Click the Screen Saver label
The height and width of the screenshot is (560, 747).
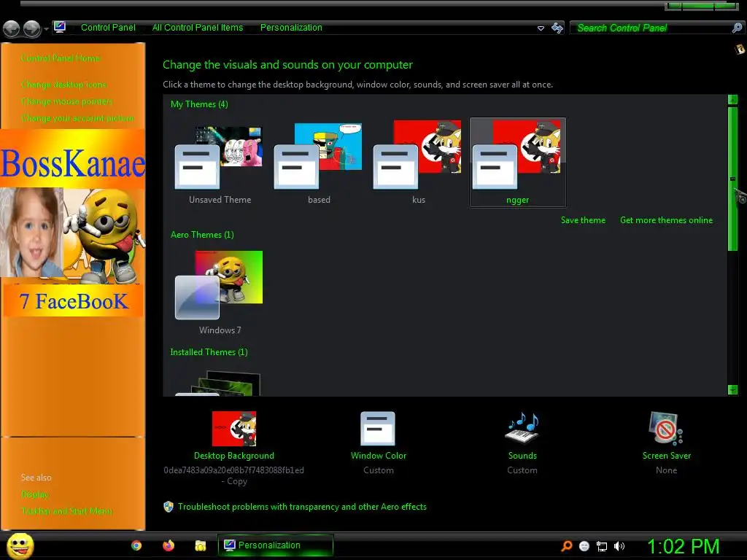(667, 456)
